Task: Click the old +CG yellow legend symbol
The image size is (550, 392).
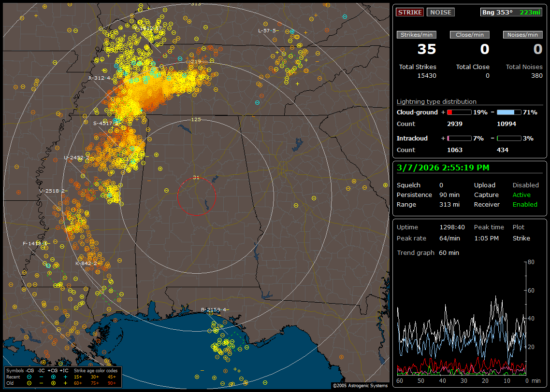Action: click(53, 383)
